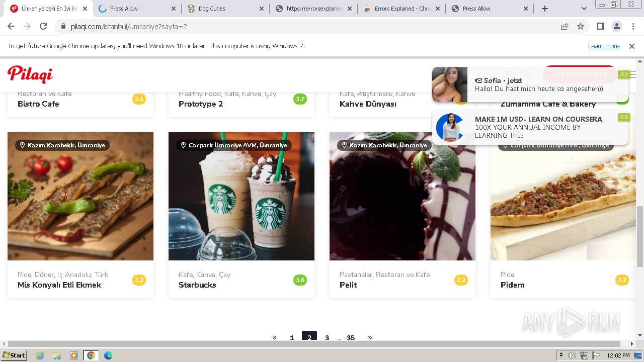
Task: Open Learn more link in update bar
Action: [604, 46]
